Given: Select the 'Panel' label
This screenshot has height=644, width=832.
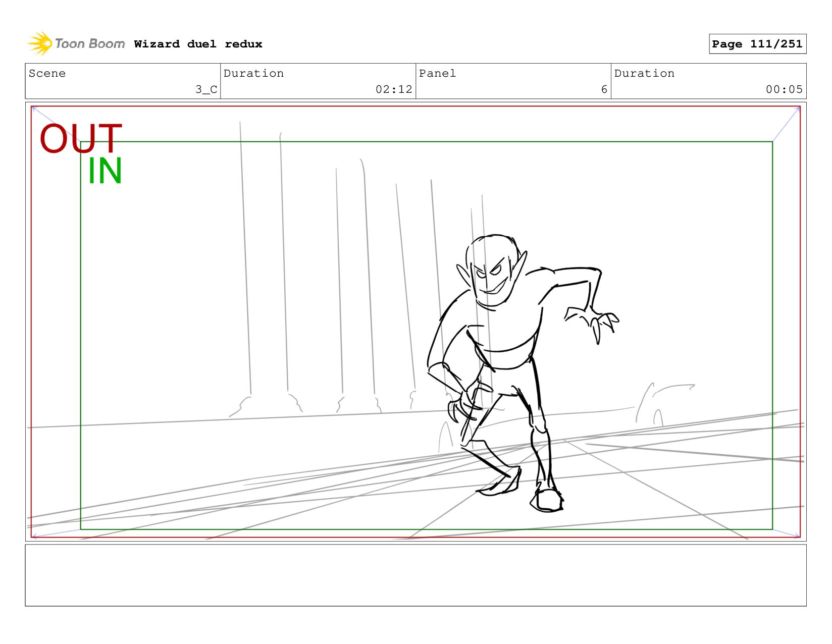Looking at the screenshot, I should [437, 73].
